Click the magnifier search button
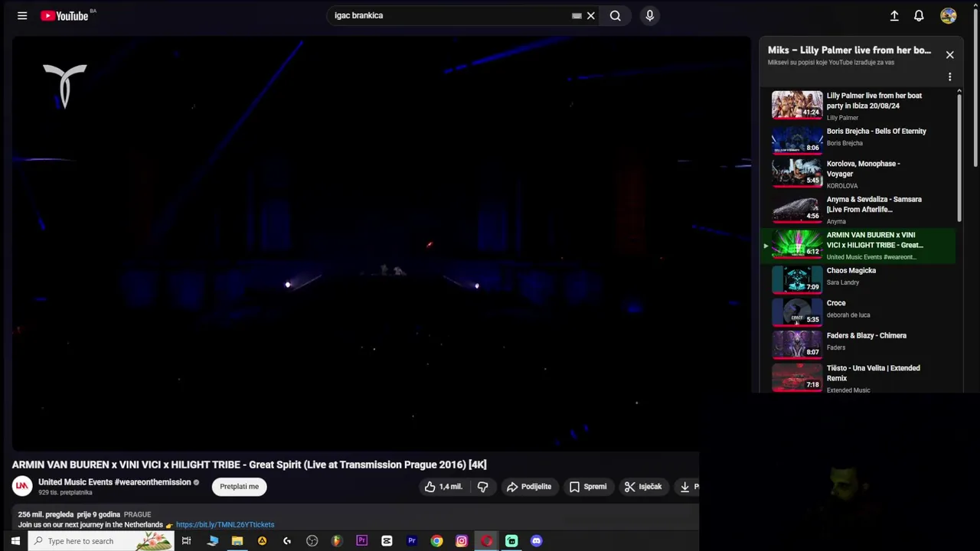980x551 pixels. pos(615,15)
